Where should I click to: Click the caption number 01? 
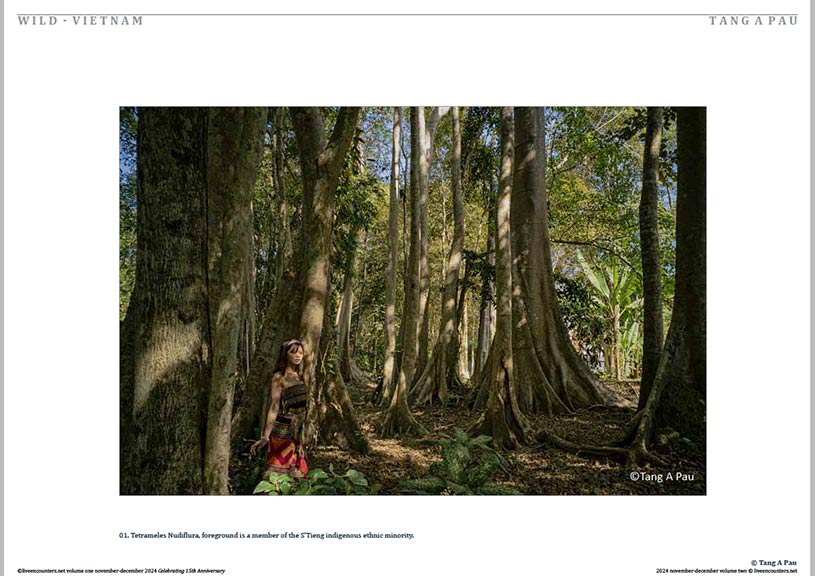click(x=124, y=535)
